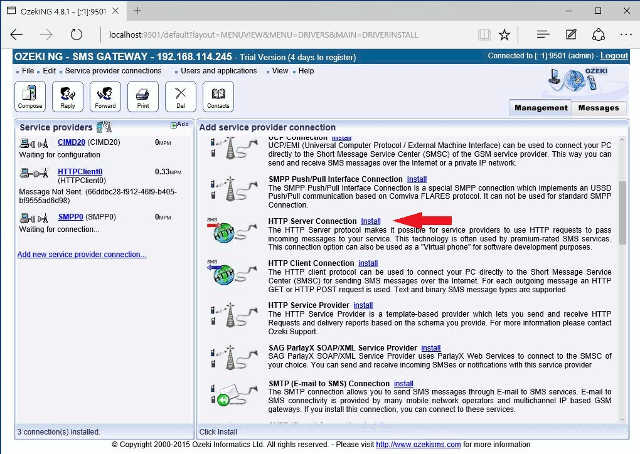
Task: Click the Ozeki logo image
Action: (x=578, y=80)
